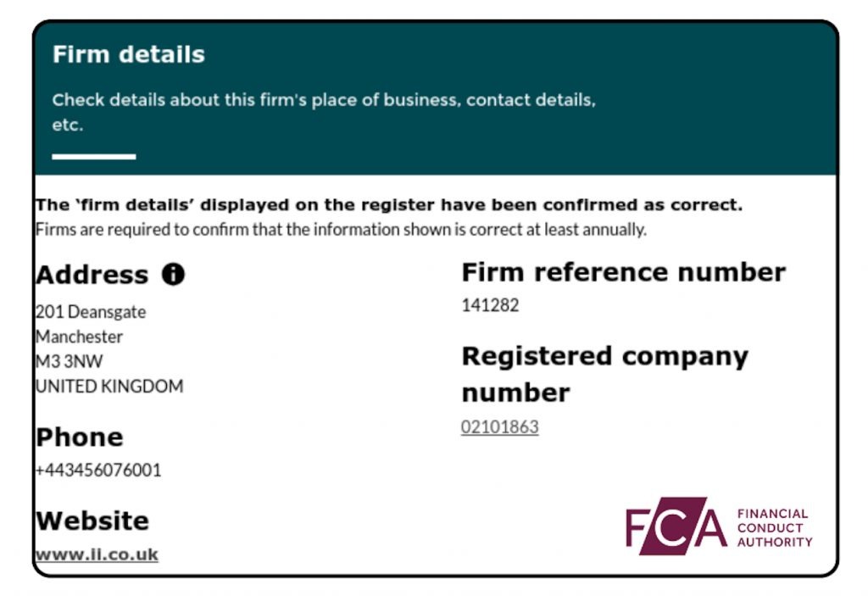868x596 pixels.
Task: Click the UNITED KINGDOM country line
Action: [109, 387]
